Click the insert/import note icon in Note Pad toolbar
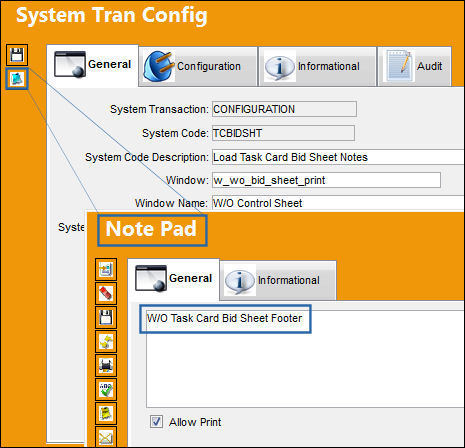This screenshot has width=465, height=448. [106, 269]
